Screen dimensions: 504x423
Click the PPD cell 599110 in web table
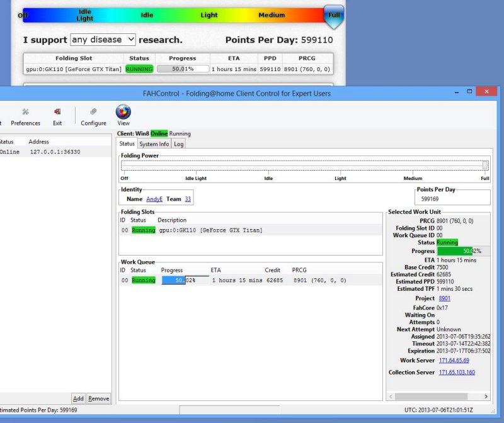point(270,69)
